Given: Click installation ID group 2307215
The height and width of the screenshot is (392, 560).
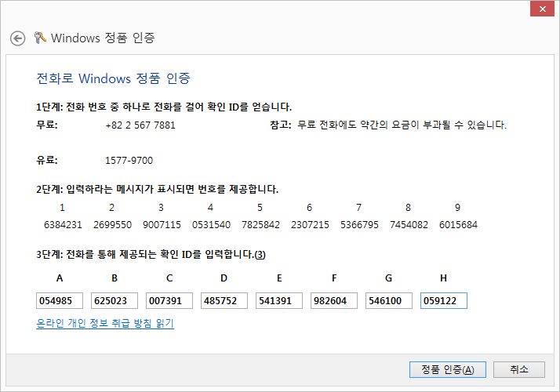Looking at the screenshot, I should point(310,225).
